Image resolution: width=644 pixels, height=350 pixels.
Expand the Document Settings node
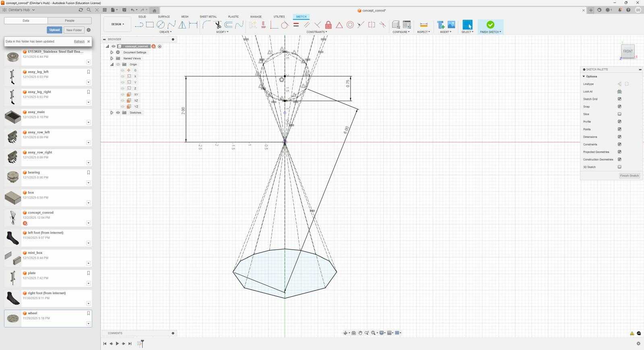(112, 52)
